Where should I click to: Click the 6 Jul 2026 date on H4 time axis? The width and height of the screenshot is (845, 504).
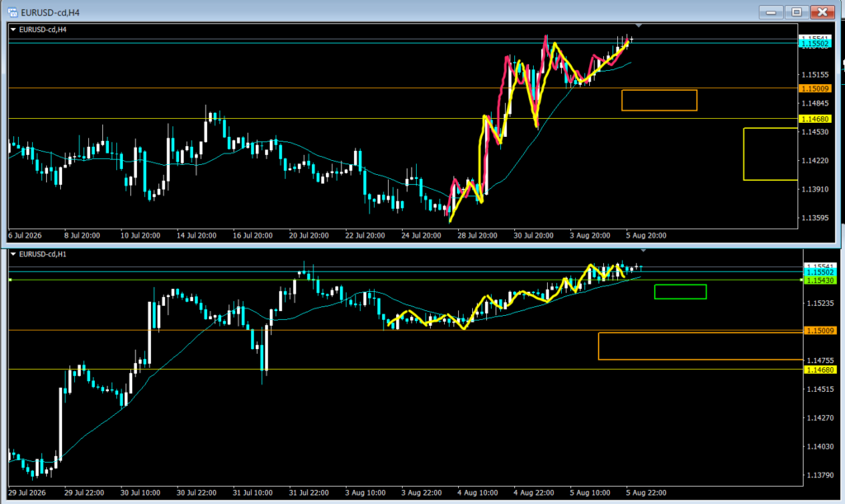(x=25, y=235)
